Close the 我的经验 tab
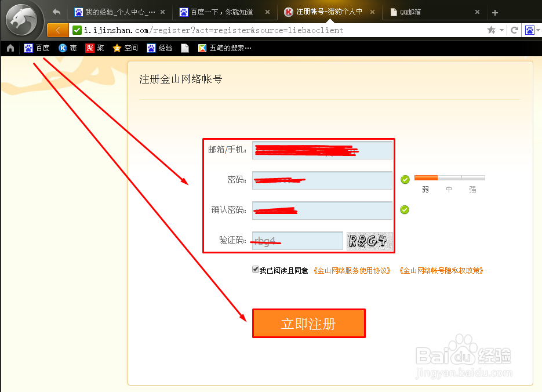 click(162, 12)
